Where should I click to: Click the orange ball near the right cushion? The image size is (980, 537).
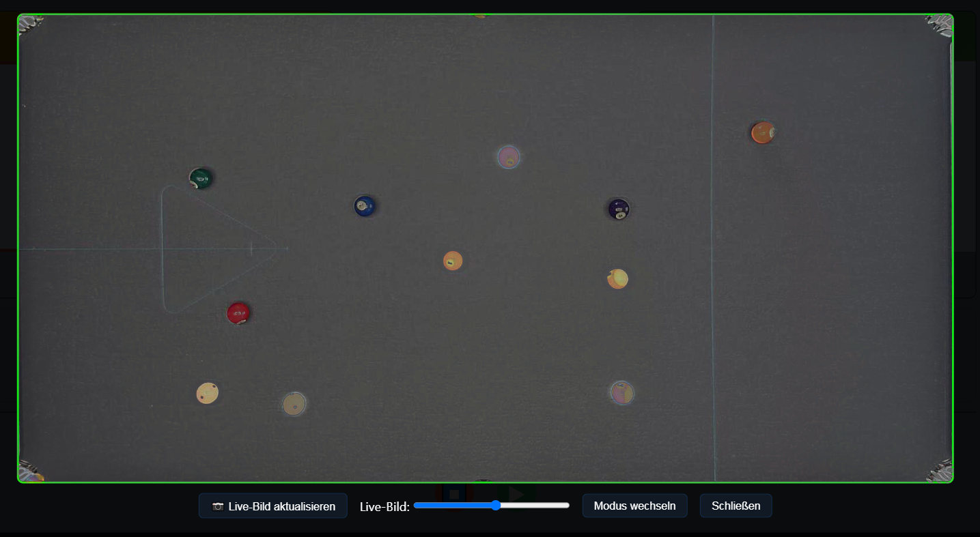(x=763, y=132)
